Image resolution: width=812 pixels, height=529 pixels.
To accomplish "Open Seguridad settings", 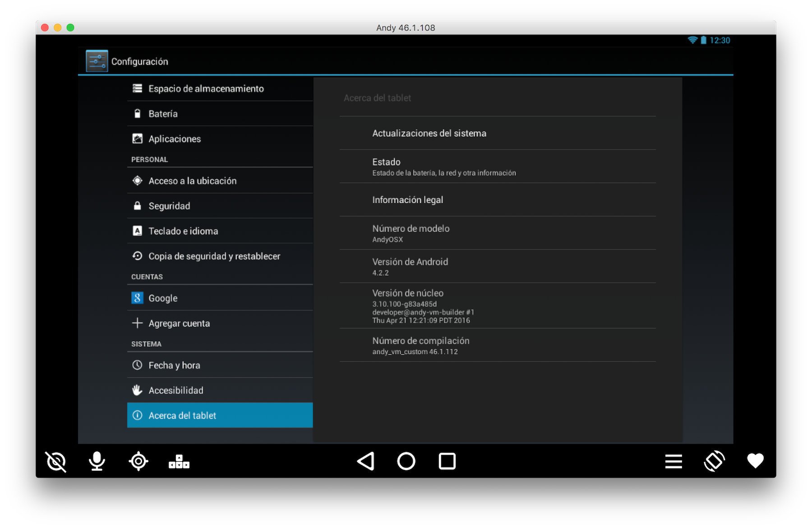I will coord(220,206).
